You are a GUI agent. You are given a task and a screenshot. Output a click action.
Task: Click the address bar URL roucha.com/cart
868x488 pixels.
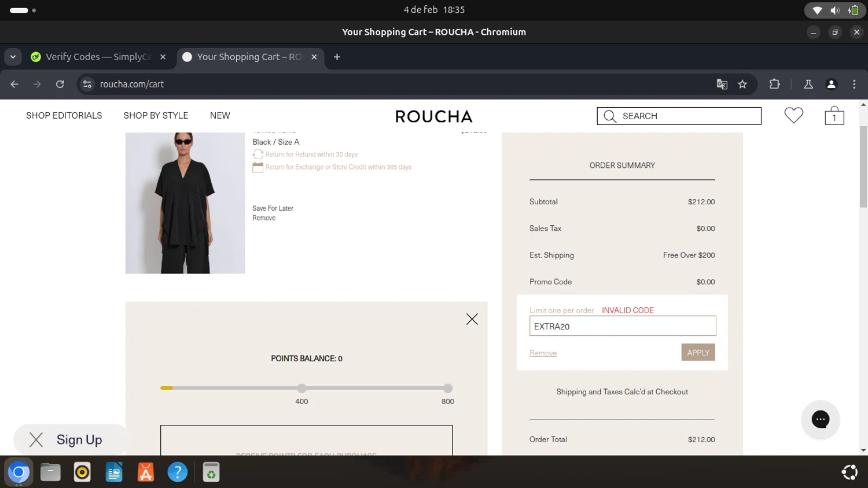pyautogui.click(x=132, y=84)
